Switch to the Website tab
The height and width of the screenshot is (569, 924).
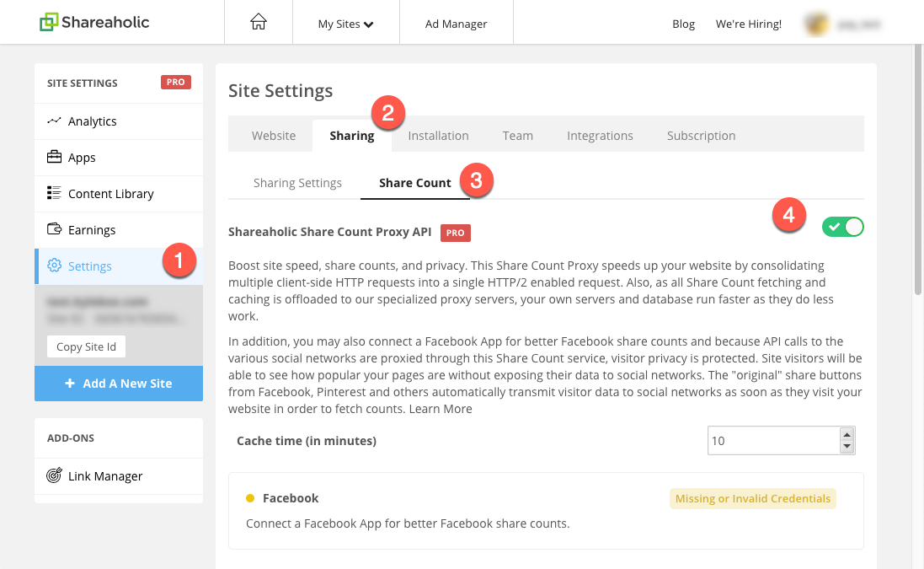tap(274, 136)
